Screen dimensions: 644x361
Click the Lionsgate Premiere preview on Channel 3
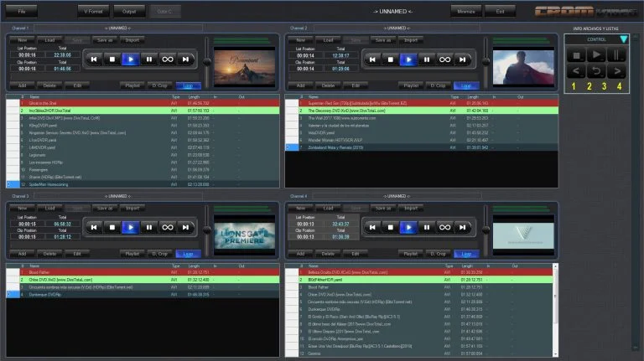tap(244, 236)
